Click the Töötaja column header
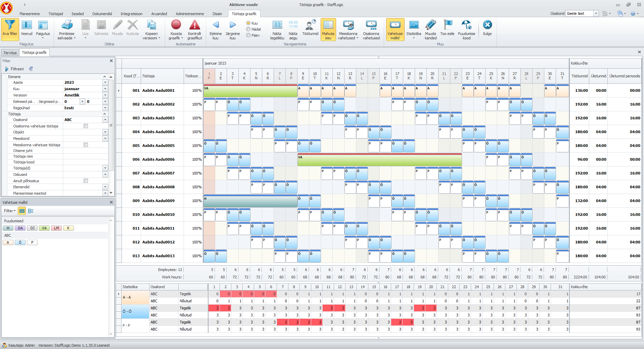Viewport: 644px width, 349px height. [x=162, y=76]
